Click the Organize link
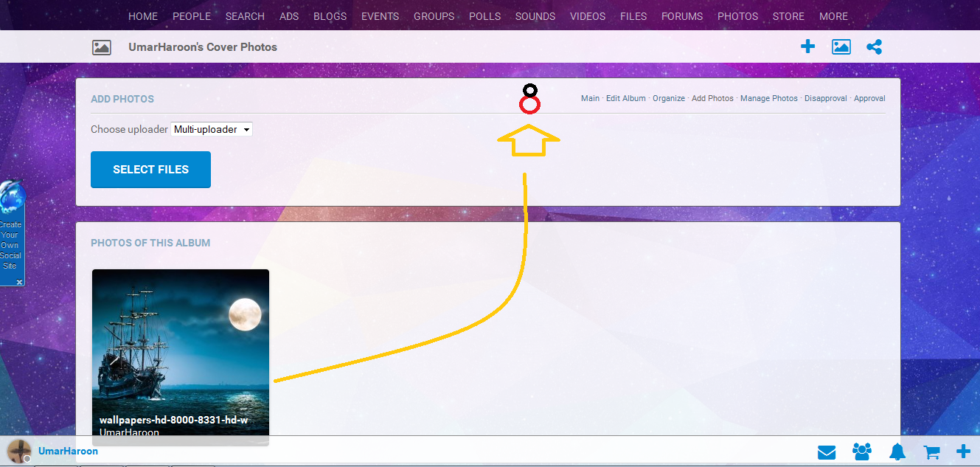 click(x=668, y=99)
